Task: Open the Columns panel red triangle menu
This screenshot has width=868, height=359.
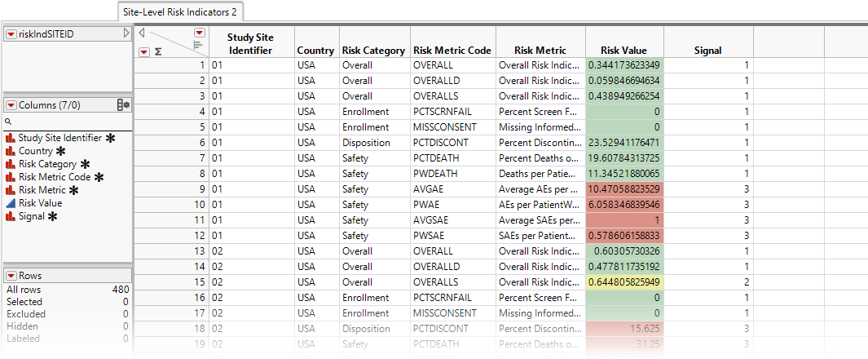Action: click(x=11, y=105)
